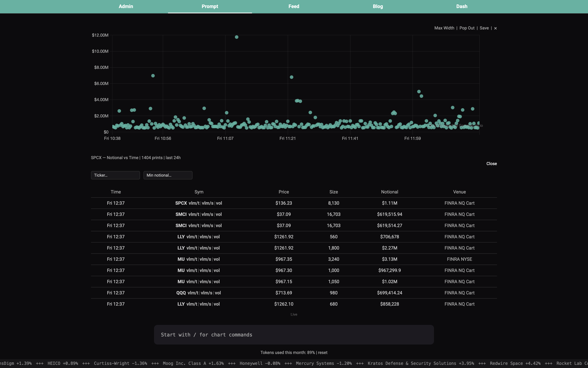Screen dimensions: 588x368
Task: Click Redwire Space +4.42% in the ticker bar
Action: click(x=515, y=363)
